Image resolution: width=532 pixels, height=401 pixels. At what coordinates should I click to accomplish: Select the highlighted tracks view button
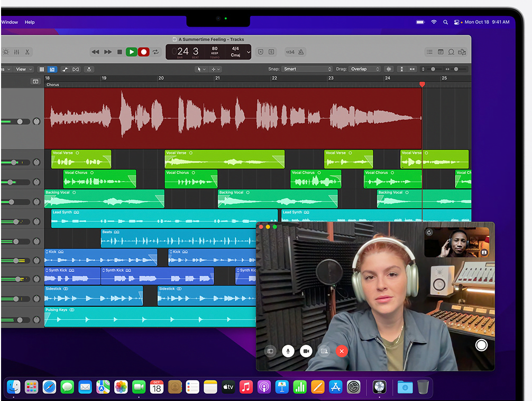point(52,69)
